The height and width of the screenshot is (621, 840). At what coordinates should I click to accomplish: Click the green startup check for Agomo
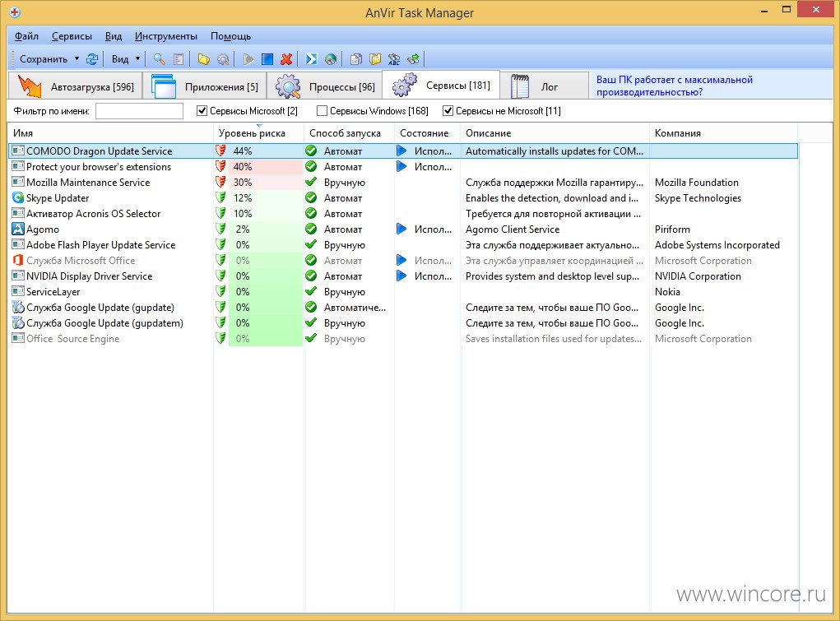tap(311, 229)
